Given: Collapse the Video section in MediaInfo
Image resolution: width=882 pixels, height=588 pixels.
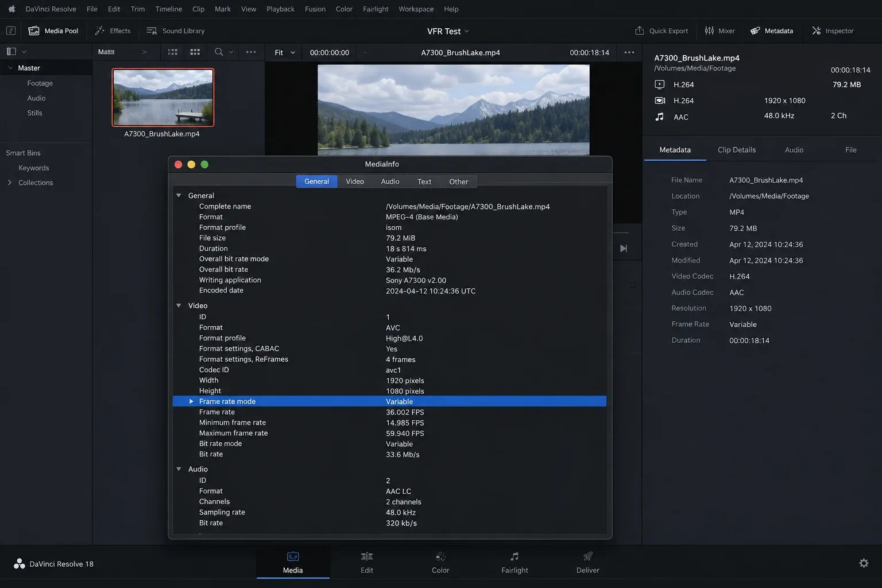Looking at the screenshot, I should (179, 306).
